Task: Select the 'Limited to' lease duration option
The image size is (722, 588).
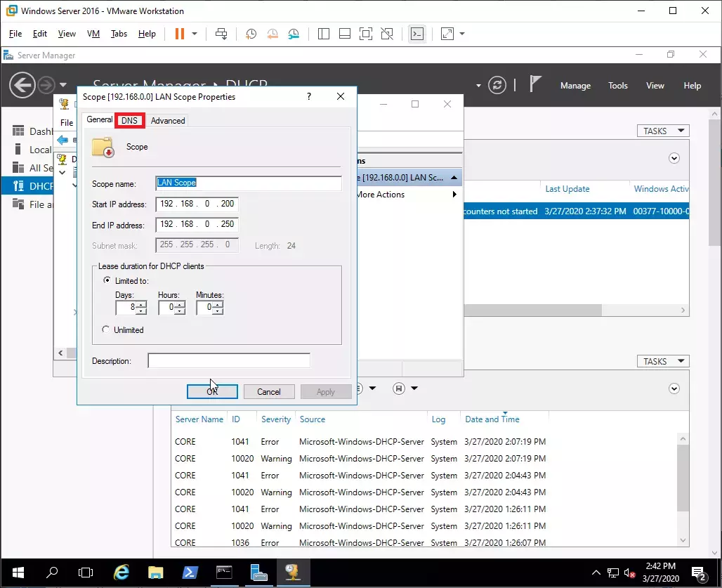Action: point(107,280)
